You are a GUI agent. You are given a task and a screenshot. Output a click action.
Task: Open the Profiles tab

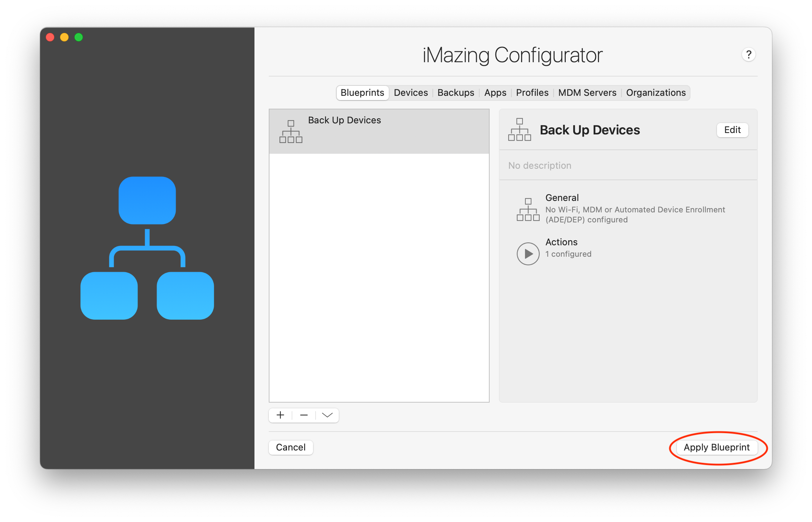tap(532, 93)
